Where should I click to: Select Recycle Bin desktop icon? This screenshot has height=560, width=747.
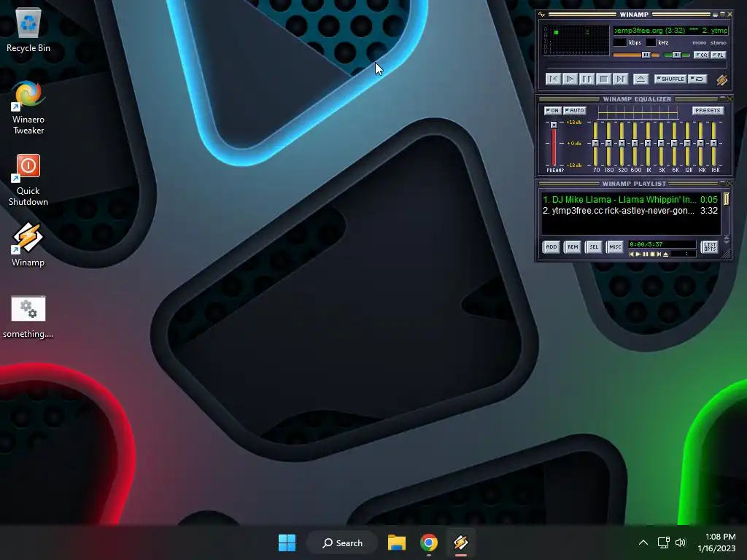[28, 30]
